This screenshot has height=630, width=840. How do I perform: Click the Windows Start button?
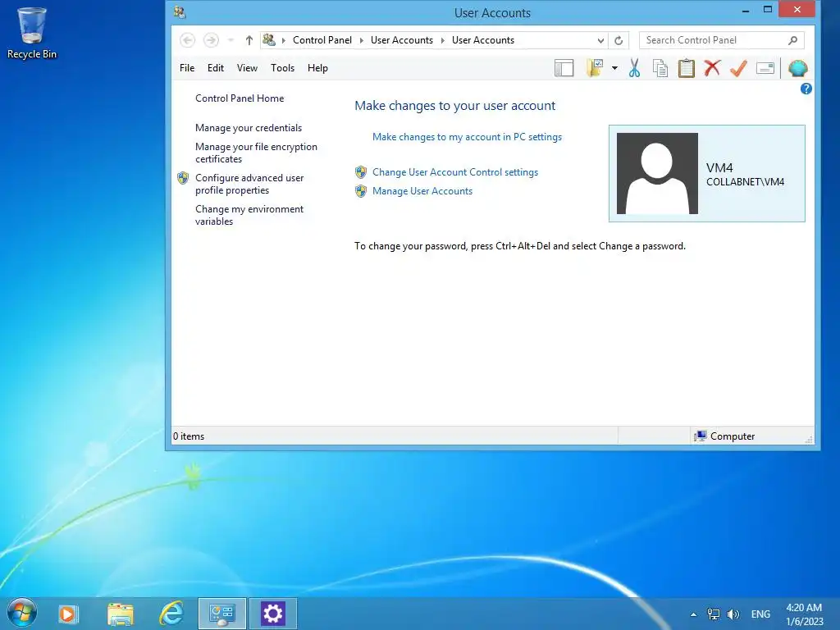(22, 614)
